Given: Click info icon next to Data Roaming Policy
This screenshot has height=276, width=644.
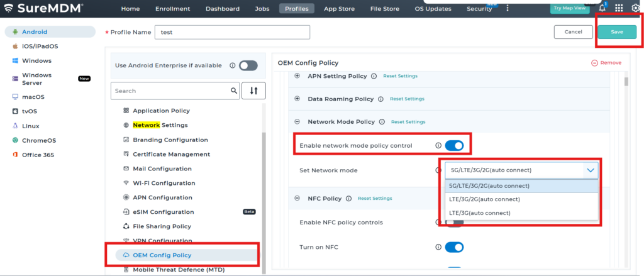Looking at the screenshot, I should tap(380, 99).
